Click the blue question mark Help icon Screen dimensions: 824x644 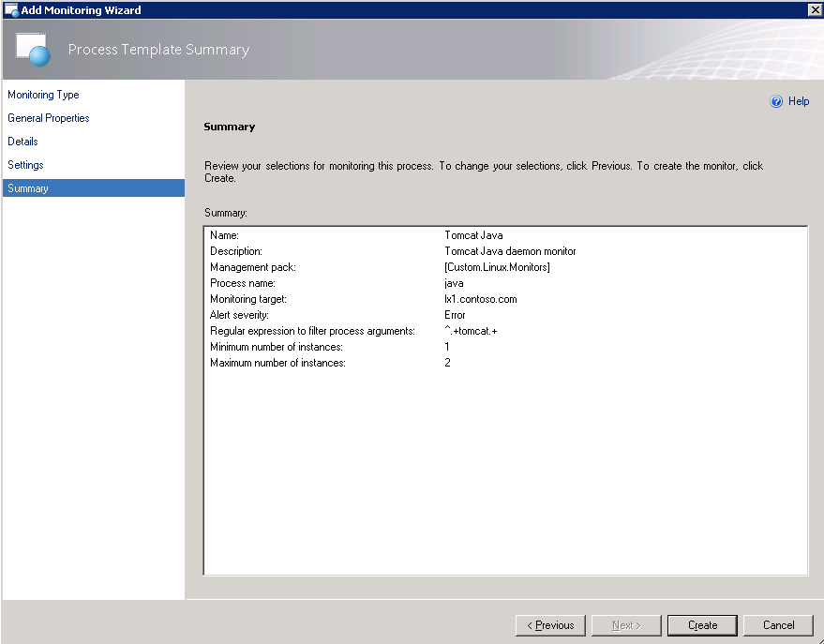776,101
